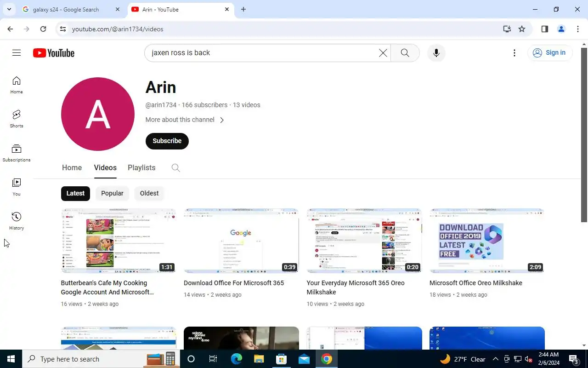Open channel Playlists tab
Viewport: 588px width, 368px height.
(x=141, y=167)
